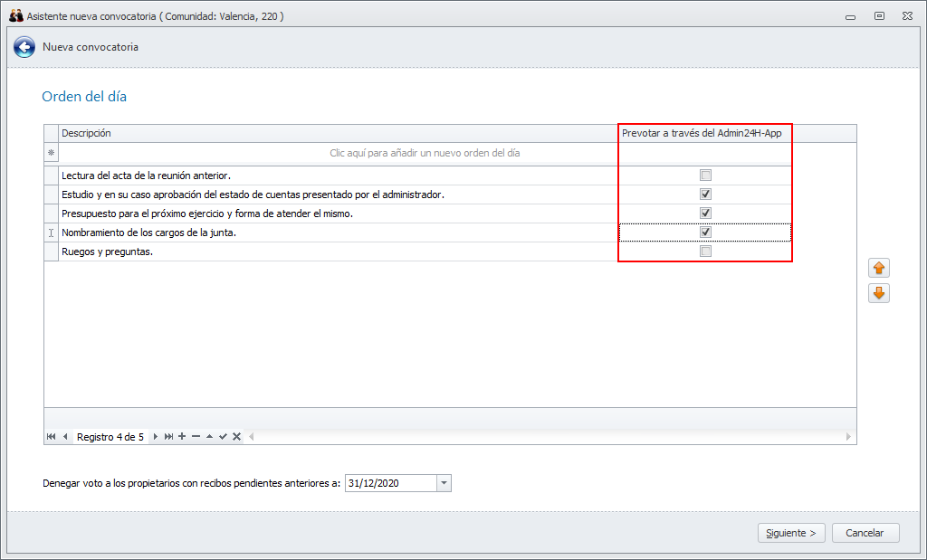The width and height of the screenshot is (927, 560).
Task: Click the horizontal scrollbar left arrow
Action: click(x=252, y=437)
